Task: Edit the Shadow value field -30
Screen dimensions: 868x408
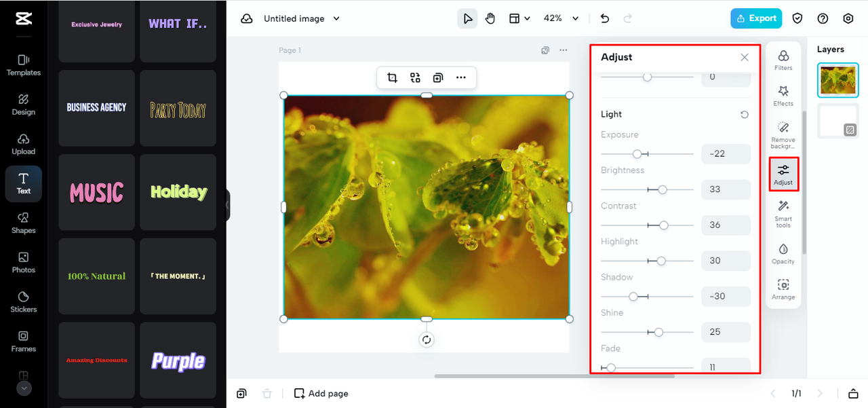Action: tap(726, 297)
